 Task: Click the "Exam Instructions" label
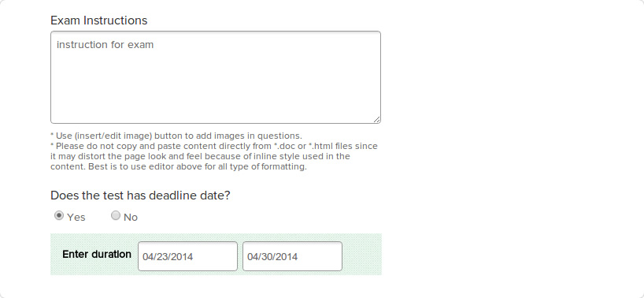tap(99, 20)
